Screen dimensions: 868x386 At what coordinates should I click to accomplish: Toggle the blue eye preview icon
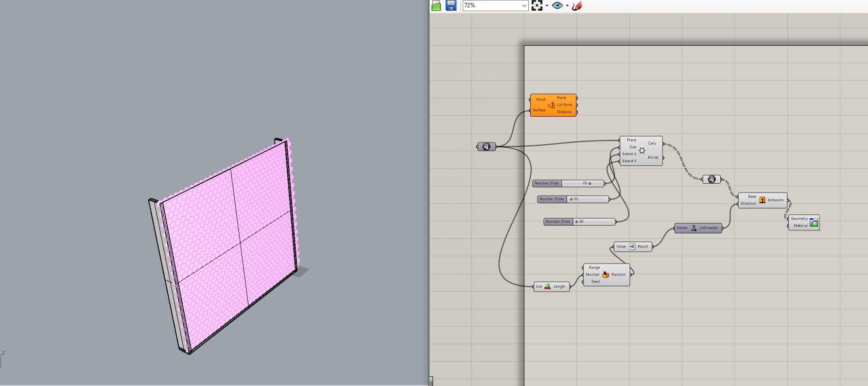[x=557, y=5]
